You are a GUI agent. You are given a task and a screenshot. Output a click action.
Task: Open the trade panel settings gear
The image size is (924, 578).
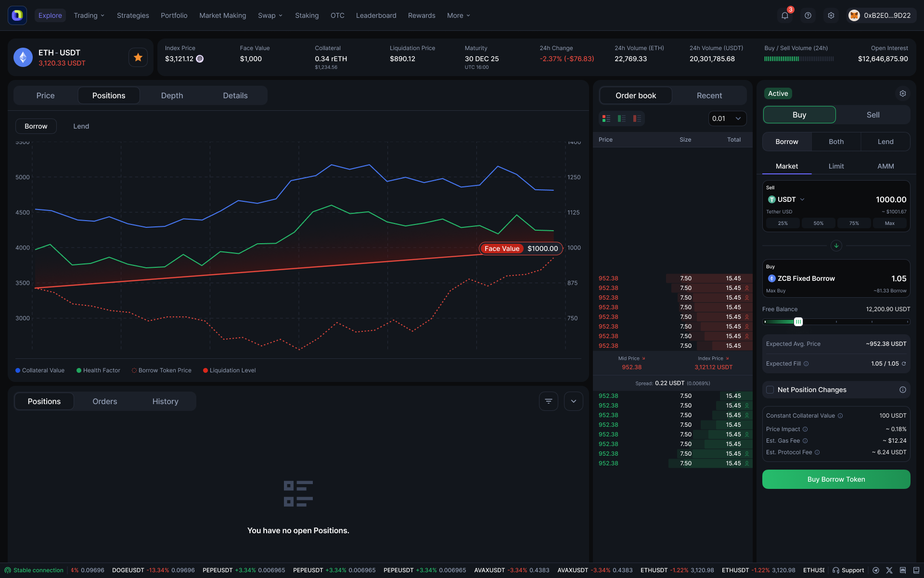[903, 93]
